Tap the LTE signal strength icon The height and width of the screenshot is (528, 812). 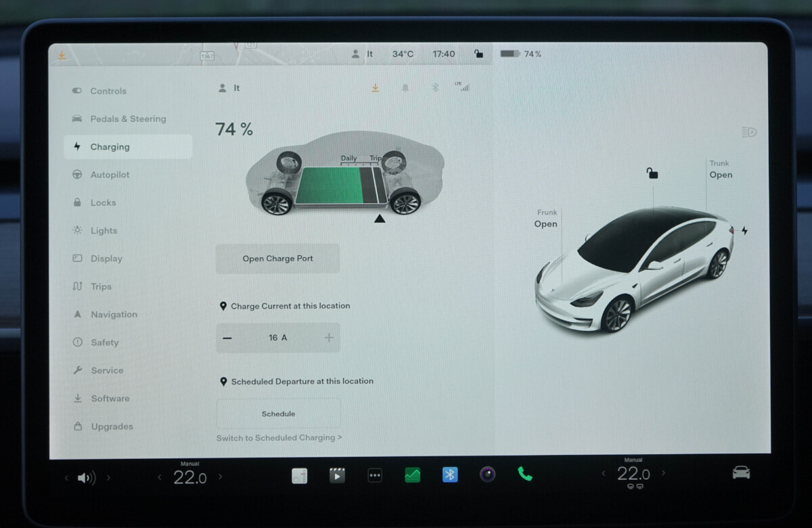point(462,87)
